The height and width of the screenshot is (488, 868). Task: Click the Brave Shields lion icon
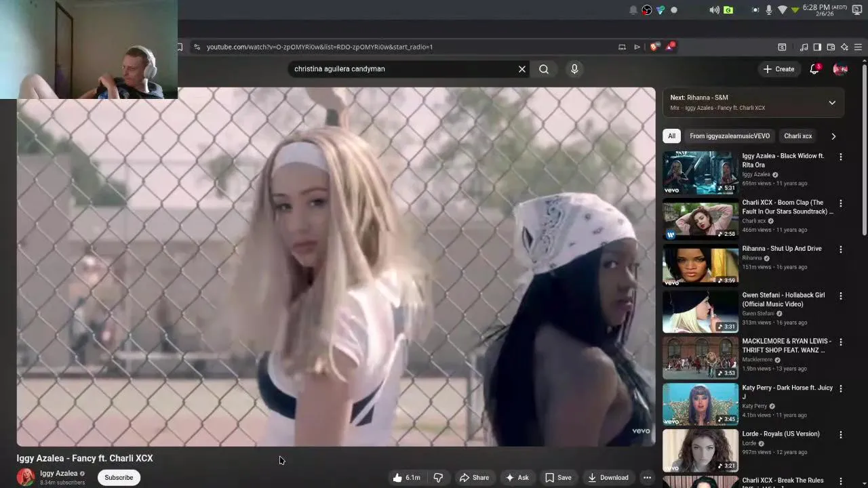click(654, 47)
